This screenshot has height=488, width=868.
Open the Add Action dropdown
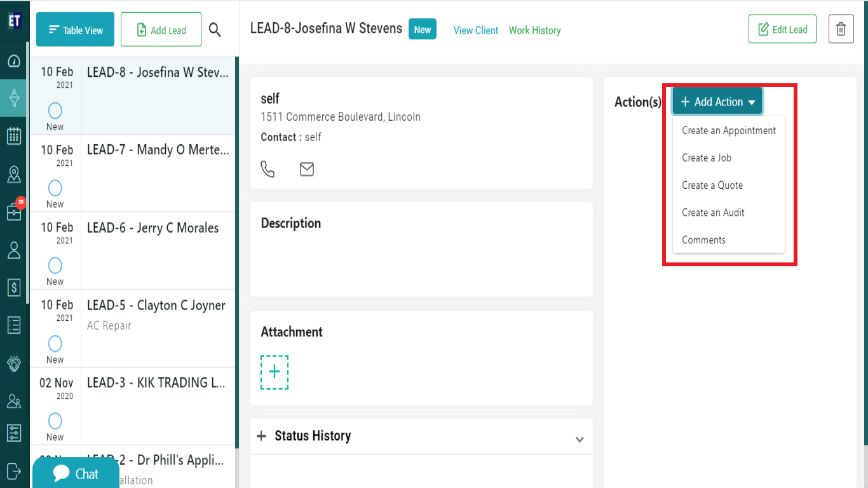pyautogui.click(x=717, y=102)
